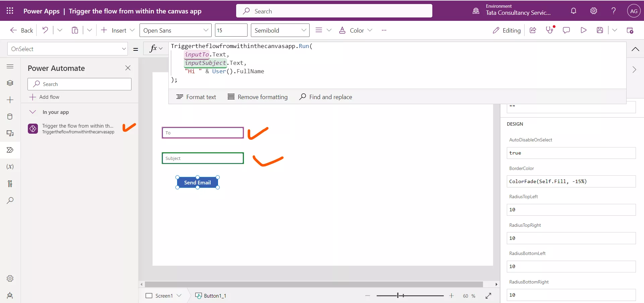Screen dimensions: 644x303
Task: Open the Data sources panel
Action: click(x=10, y=117)
